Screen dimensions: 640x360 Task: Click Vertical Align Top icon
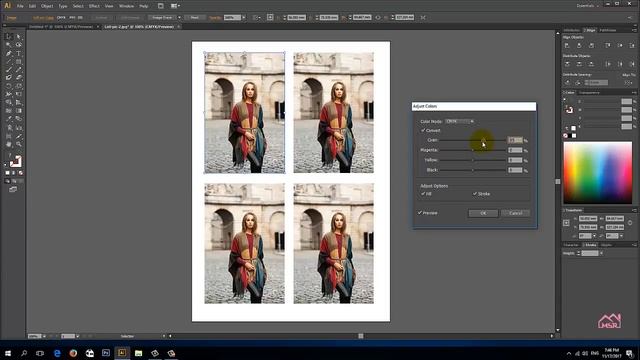[x=608, y=45]
